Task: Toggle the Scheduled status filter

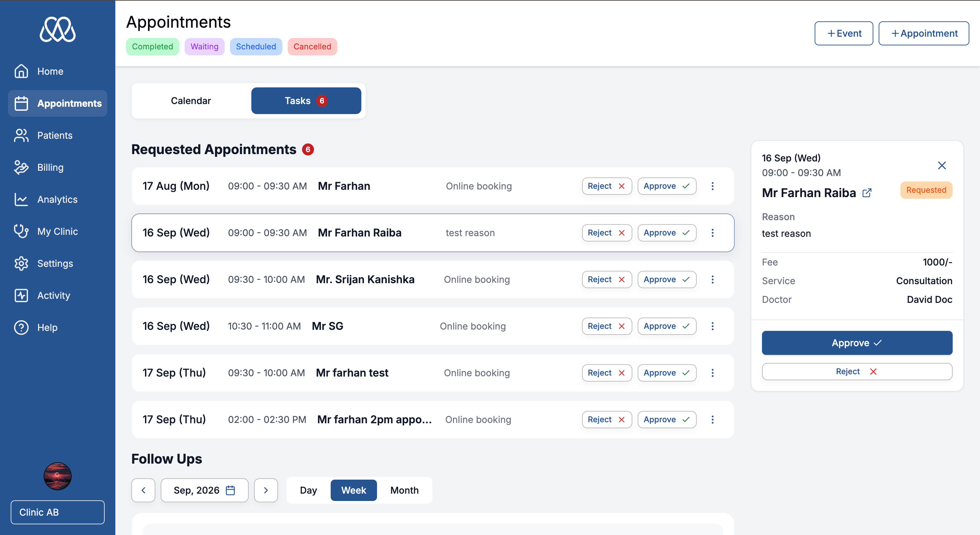Action: pyautogui.click(x=256, y=46)
